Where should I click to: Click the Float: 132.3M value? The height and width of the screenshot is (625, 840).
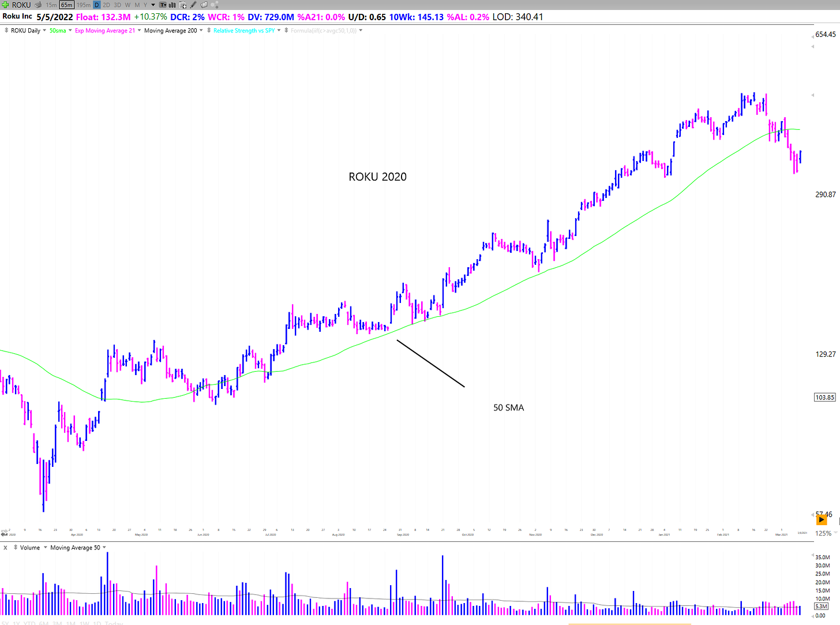pos(103,17)
